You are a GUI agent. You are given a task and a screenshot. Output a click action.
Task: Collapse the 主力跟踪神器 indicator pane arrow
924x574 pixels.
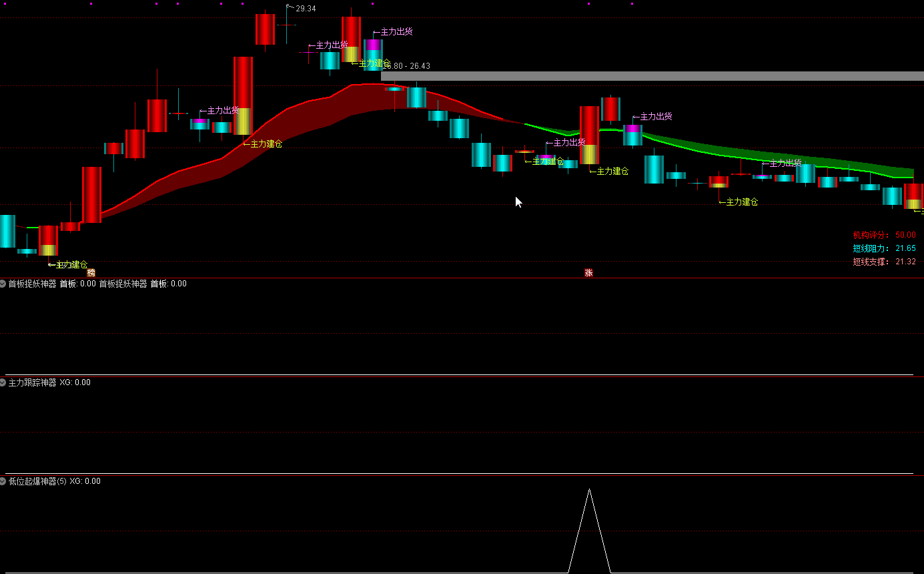tap(3, 382)
